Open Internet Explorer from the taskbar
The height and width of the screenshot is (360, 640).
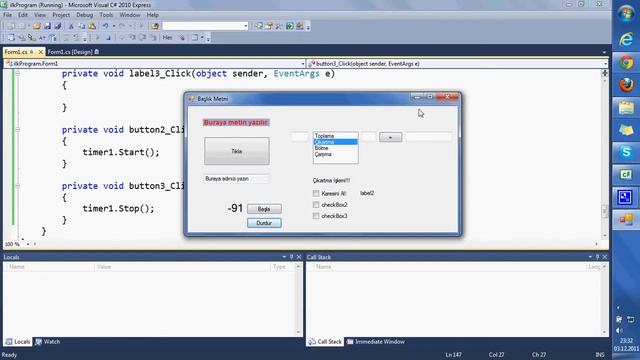(626, 40)
